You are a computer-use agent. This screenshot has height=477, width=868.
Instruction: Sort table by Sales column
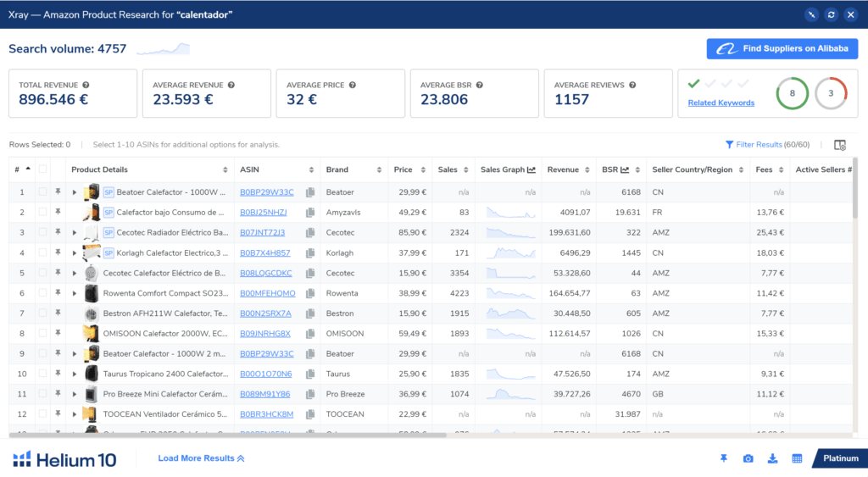click(x=466, y=170)
